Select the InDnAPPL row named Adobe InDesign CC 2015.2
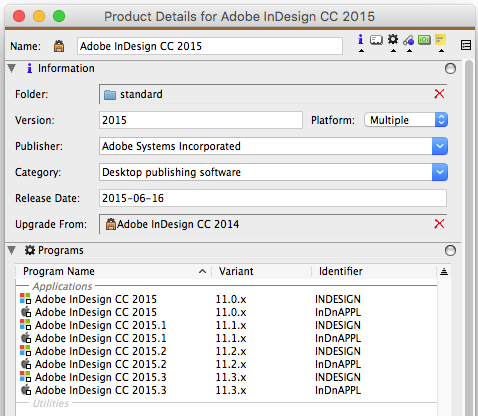The height and width of the screenshot is (416, 478). (101, 364)
